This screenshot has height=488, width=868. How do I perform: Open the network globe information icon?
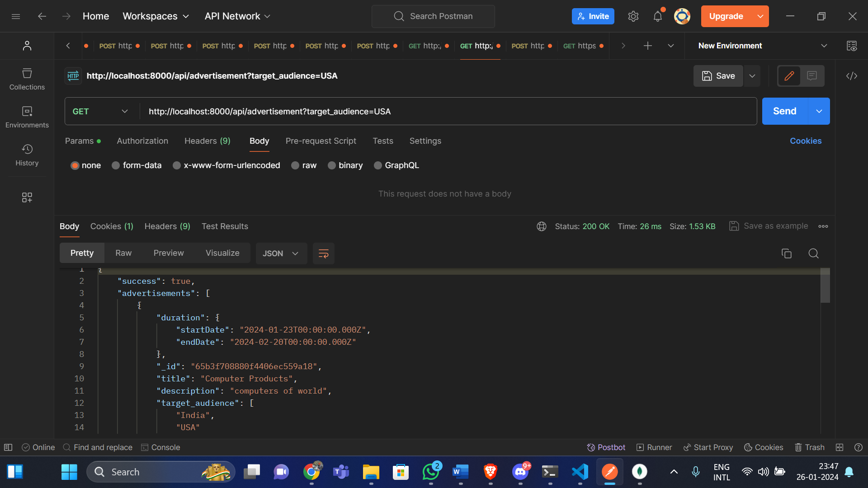542,226
